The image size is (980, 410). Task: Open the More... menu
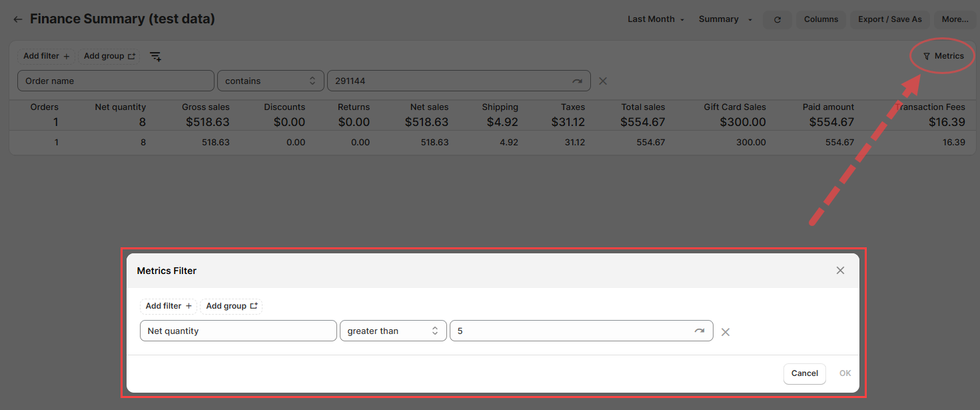[x=955, y=19]
